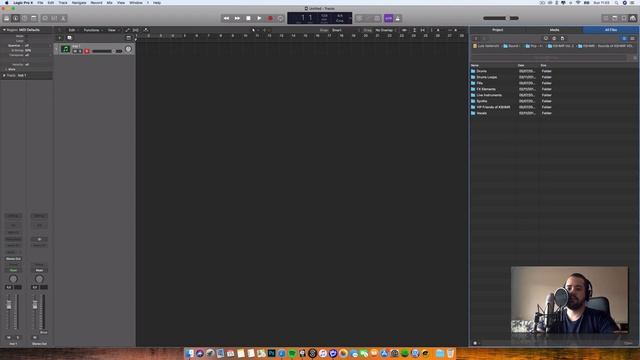
Task: Click the Fast Forward transport button
Action: coord(237,18)
